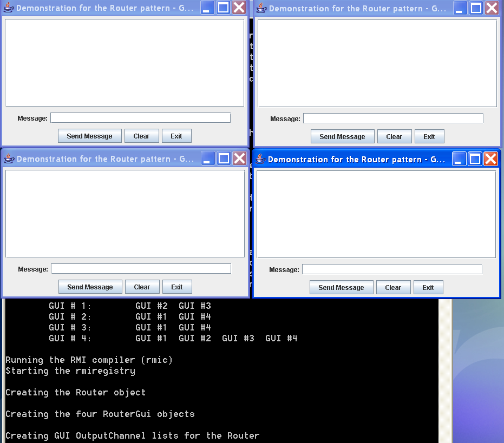This screenshot has width=504, height=443.
Task: Click the Java icon in the top-right window title bar
Action: coord(261,8)
